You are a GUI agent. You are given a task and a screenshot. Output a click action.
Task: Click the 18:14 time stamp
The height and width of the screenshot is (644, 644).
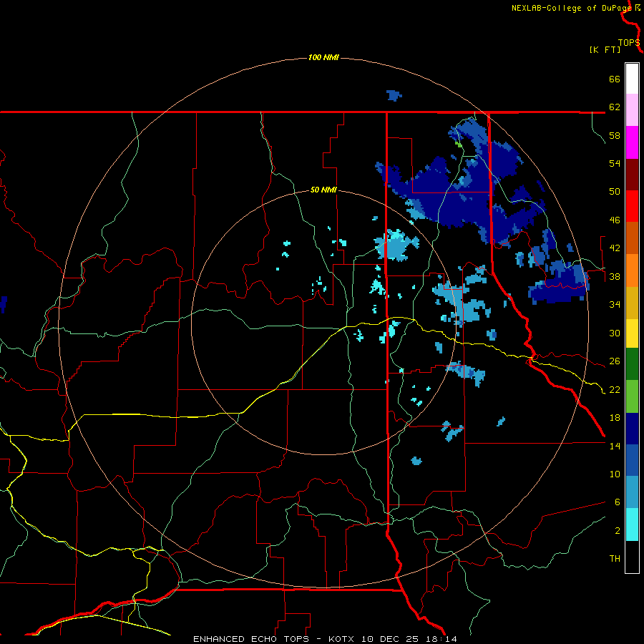(x=440, y=639)
